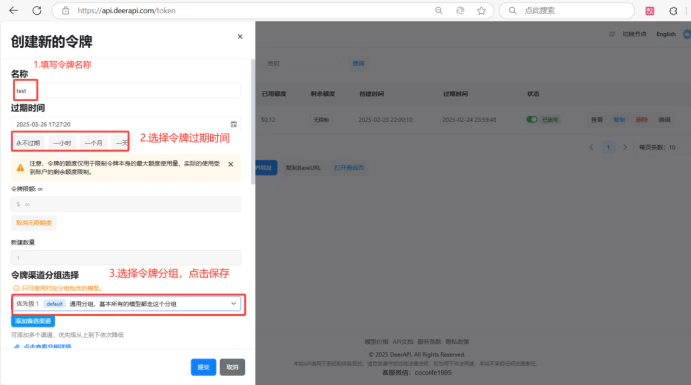
Task: Select page 1 in pagination
Action: 608,147
